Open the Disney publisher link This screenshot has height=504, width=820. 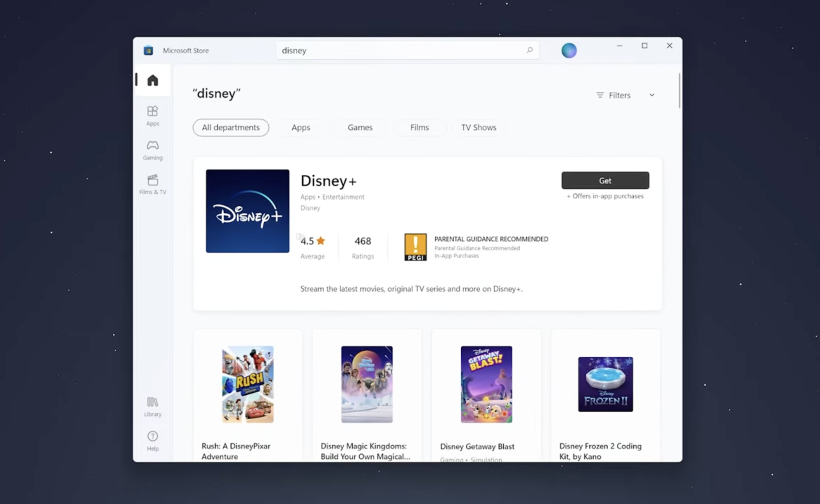point(310,208)
